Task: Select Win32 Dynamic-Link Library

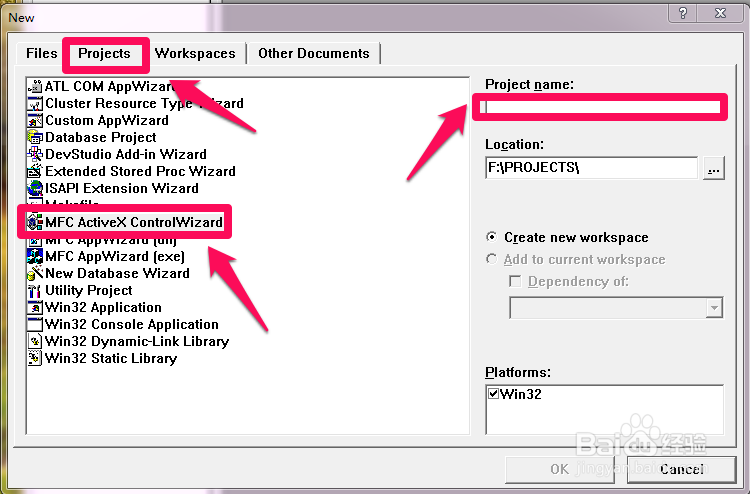Action: point(137,341)
